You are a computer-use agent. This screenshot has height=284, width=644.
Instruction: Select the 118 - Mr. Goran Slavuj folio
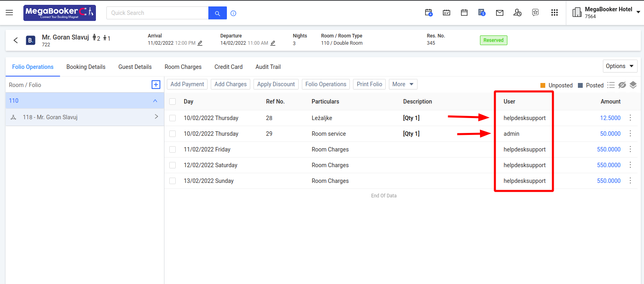tap(85, 117)
